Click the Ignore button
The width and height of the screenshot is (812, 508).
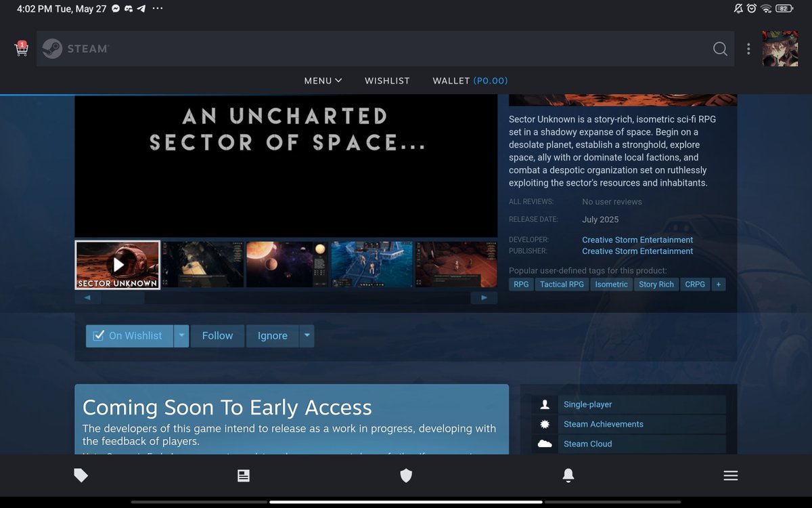click(x=273, y=336)
